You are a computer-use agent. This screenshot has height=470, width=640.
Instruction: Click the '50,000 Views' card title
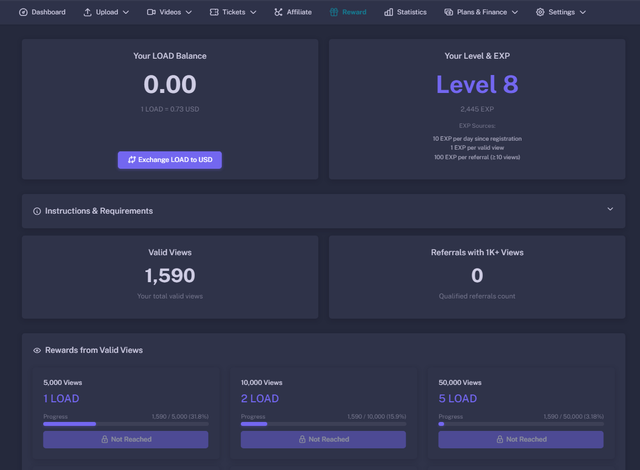click(x=460, y=383)
